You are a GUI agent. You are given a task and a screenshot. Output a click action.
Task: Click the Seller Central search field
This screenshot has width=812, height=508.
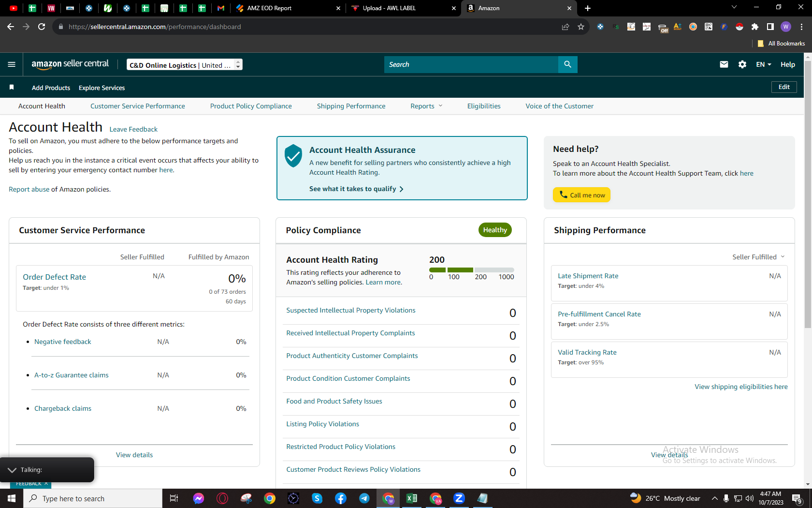pyautogui.click(x=471, y=64)
